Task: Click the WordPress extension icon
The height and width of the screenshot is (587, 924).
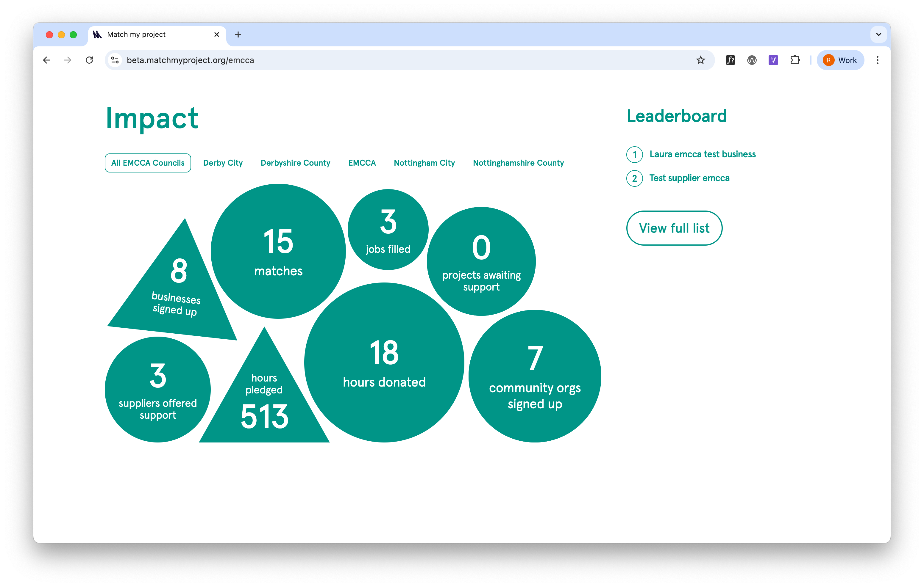Action: [752, 60]
